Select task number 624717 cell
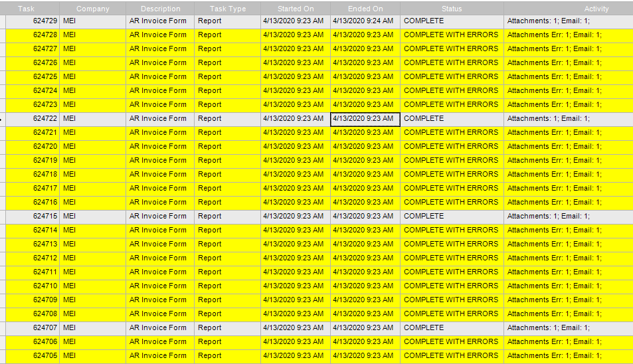The height and width of the screenshot is (364, 633). pos(33,189)
